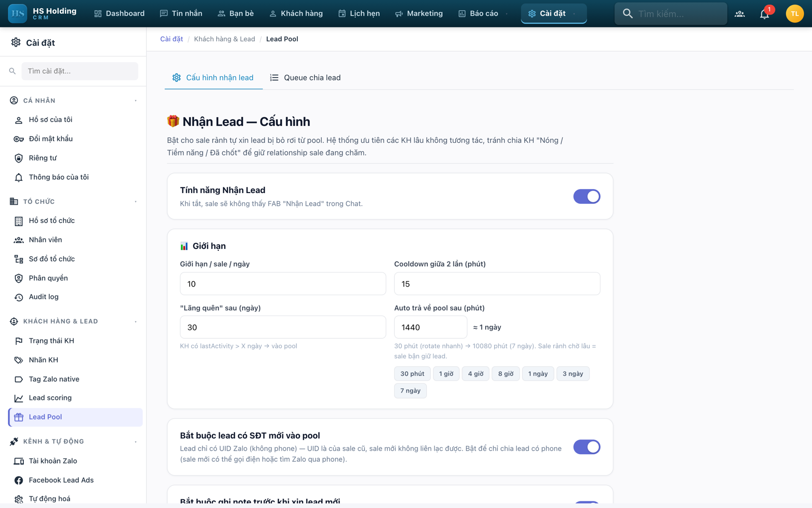The height and width of the screenshot is (508, 812).
Task: Click the person icon for Hồ sơ của tôi
Action: (x=18, y=120)
